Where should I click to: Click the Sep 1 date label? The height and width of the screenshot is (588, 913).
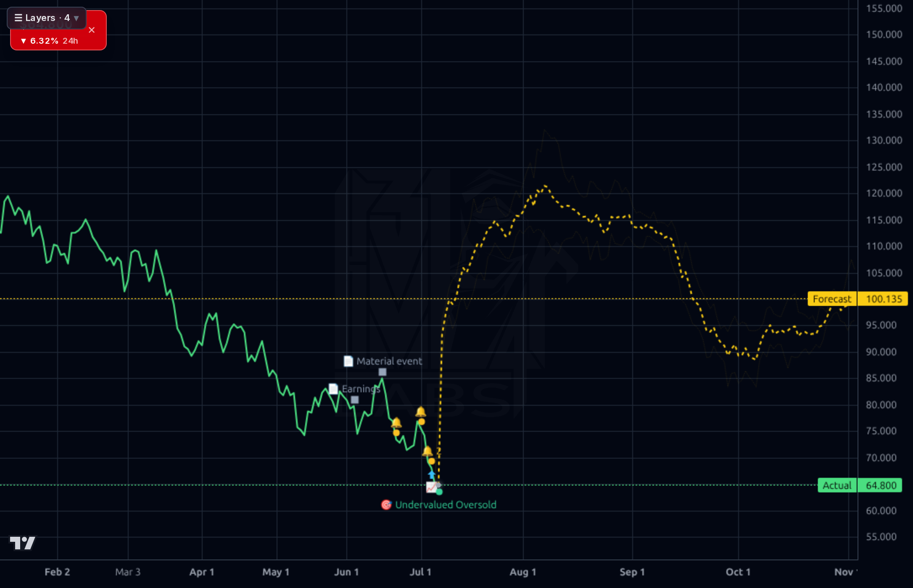click(632, 572)
